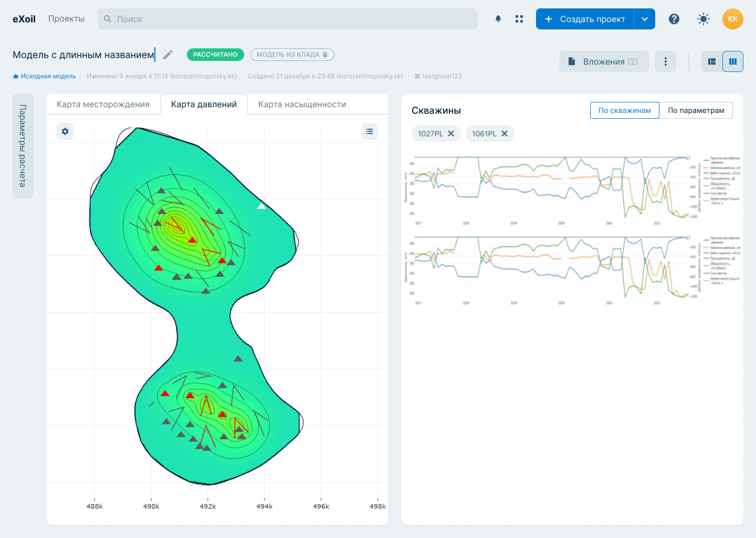Open the Карта насыщенности tab
Screen dimensions: 756x538
[302, 104]
